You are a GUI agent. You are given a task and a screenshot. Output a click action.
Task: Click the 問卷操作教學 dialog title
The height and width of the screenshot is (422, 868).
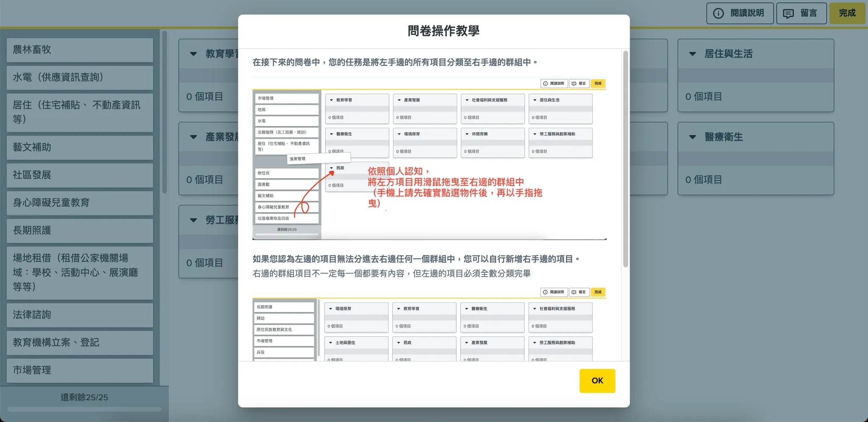(443, 31)
